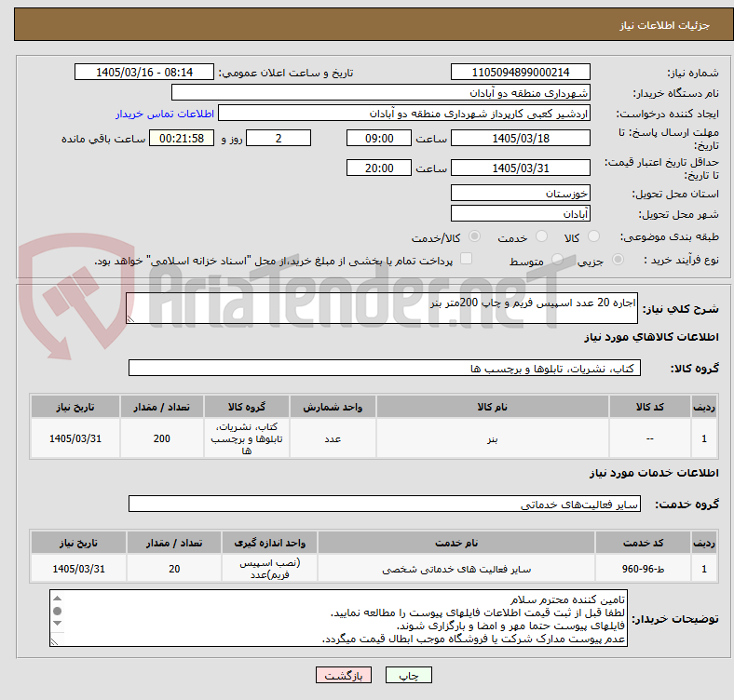Click the buyer notes scrollbar thumb
The width and height of the screenshot is (734, 700).
point(57,611)
